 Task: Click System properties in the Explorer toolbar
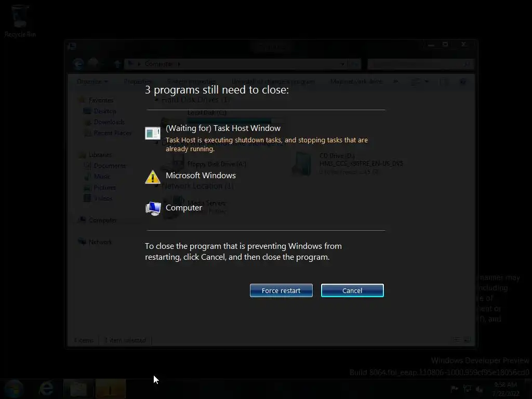tap(191, 82)
